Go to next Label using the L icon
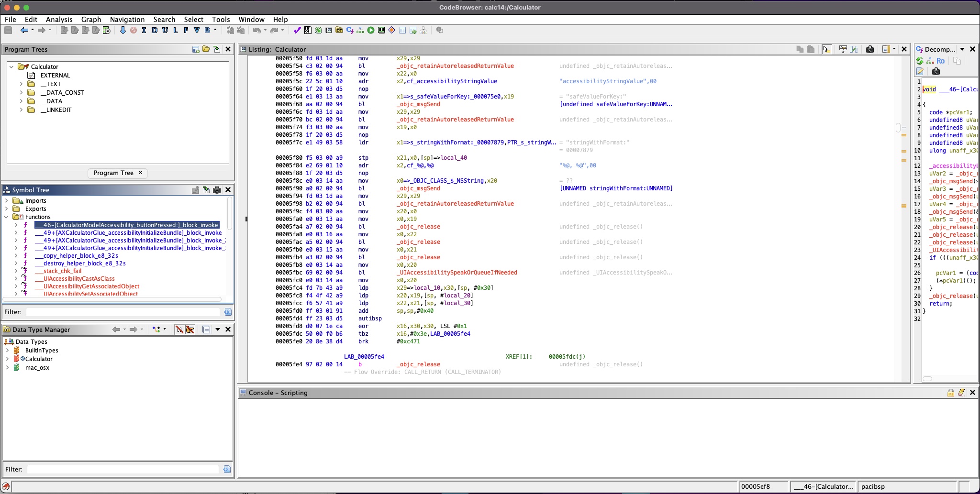This screenshot has width=980, height=494. (176, 30)
